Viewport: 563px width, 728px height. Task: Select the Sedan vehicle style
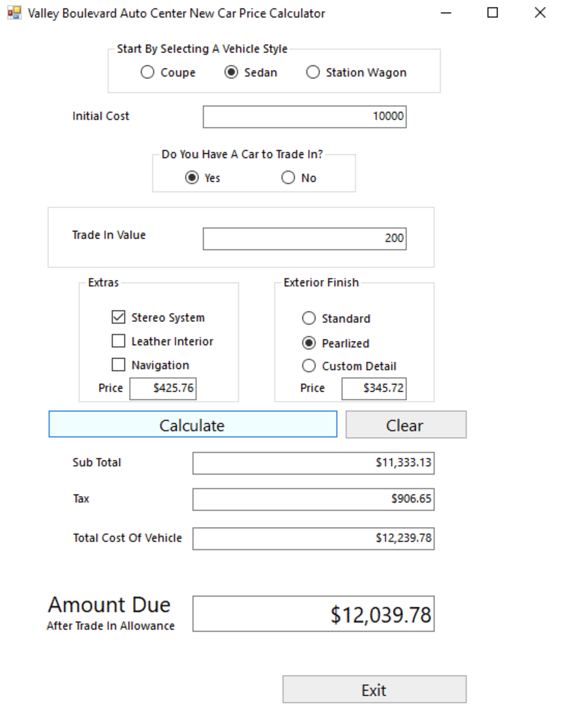[231, 72]
